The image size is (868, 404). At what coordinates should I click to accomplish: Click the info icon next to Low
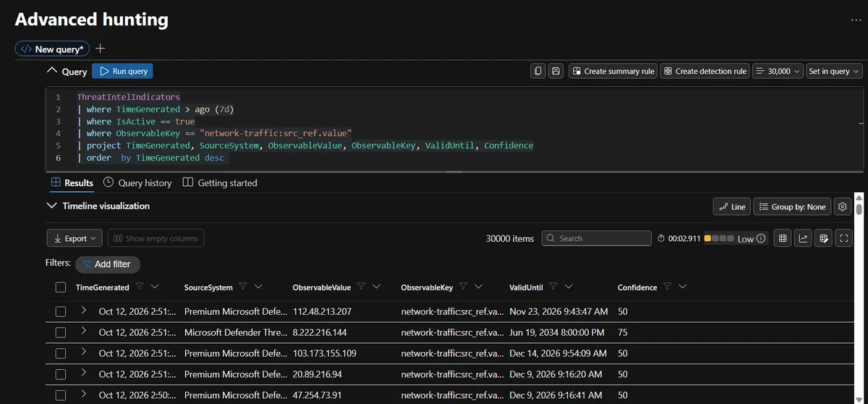tap(761, 238)
